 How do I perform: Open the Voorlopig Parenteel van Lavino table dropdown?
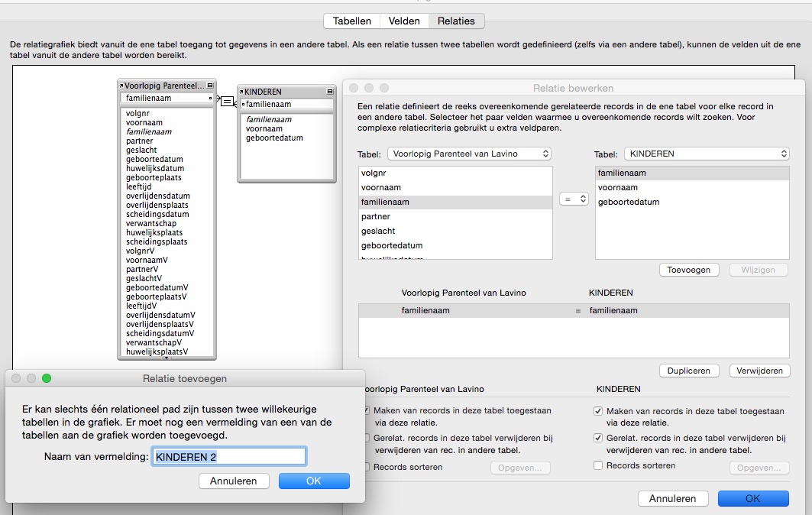469,154
